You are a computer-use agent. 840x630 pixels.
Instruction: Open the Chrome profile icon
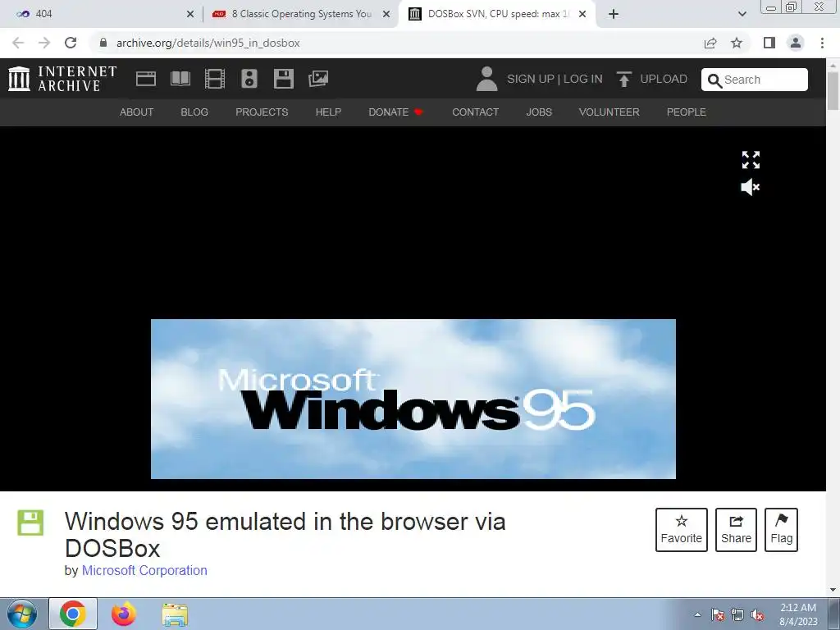click(796, 43)
